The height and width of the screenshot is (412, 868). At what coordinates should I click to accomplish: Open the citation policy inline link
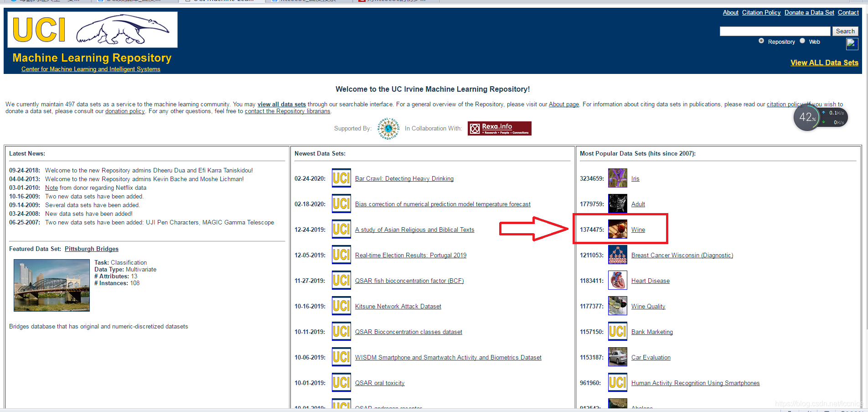click(785, 104)
